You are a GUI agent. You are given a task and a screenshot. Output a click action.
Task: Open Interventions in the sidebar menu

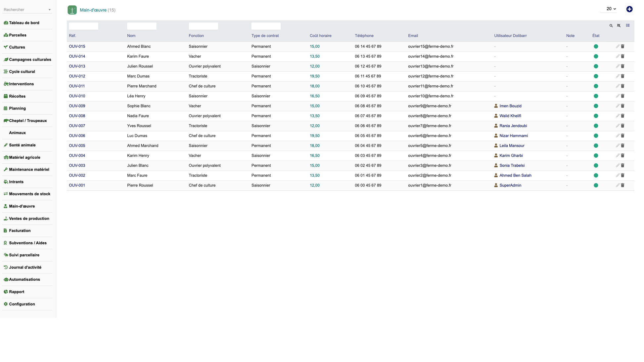pos(21,84)
